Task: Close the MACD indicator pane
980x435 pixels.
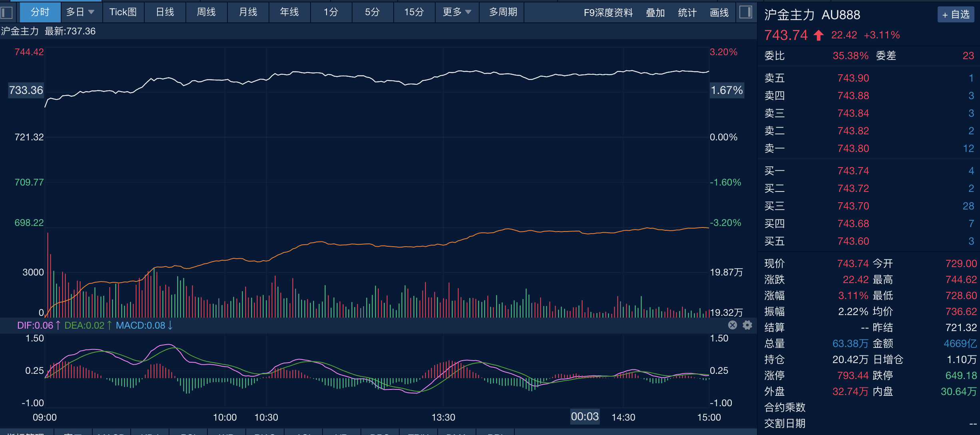Action: [732, 325]
